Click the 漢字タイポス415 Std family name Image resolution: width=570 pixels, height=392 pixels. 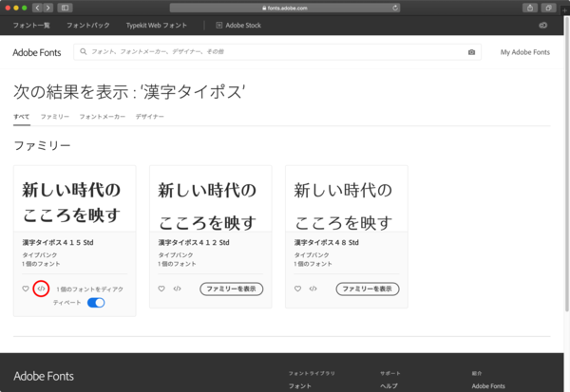[x=58, y=242]
